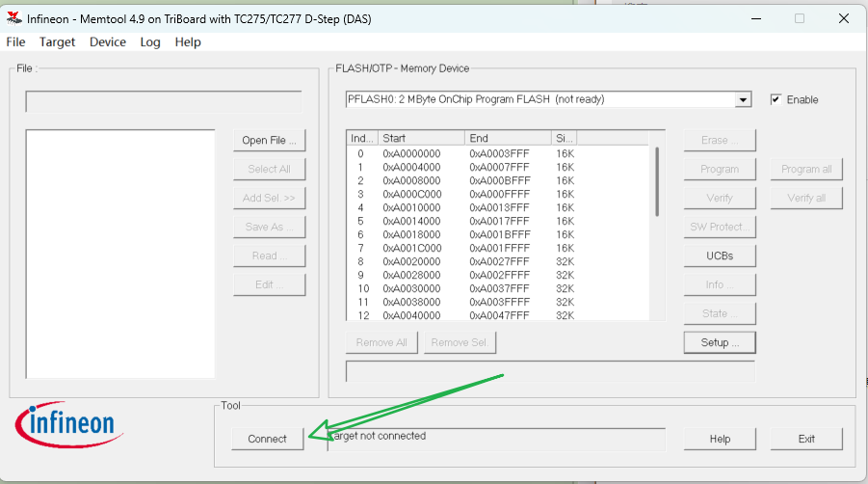Viewport: 868px width, 484px height.
Task: Click the file path input field
Action: click(x=164, y=101)
